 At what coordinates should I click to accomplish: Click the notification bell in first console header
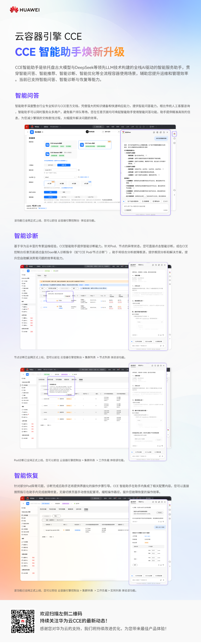click(140, 127)
